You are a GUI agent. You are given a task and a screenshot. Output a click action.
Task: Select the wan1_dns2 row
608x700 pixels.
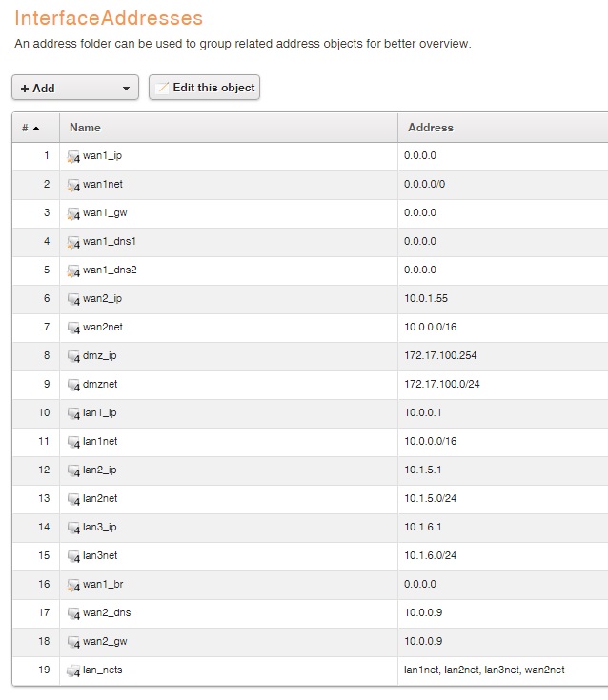click(x=110, y=270)
